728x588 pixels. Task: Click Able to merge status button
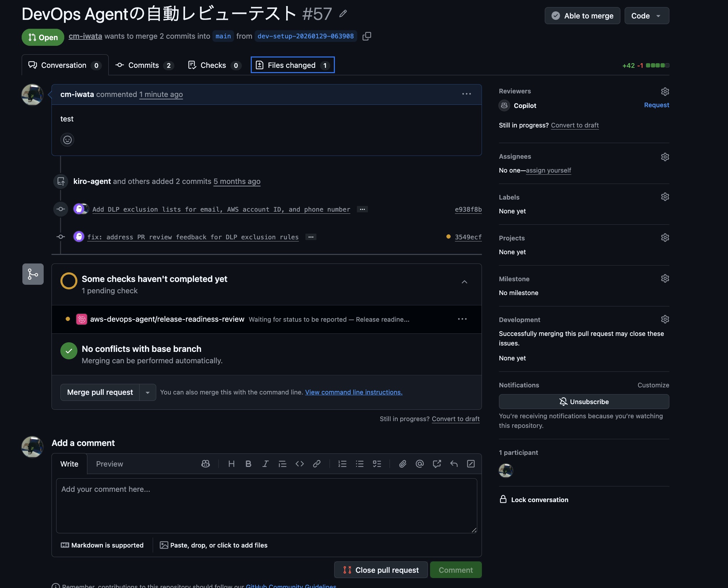pyautogui.click(x=582, y=16)
